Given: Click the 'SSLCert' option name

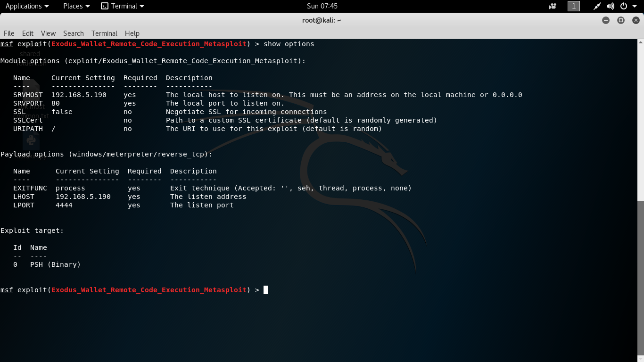Looking at the screenshot, I should [x=28, y=120].
